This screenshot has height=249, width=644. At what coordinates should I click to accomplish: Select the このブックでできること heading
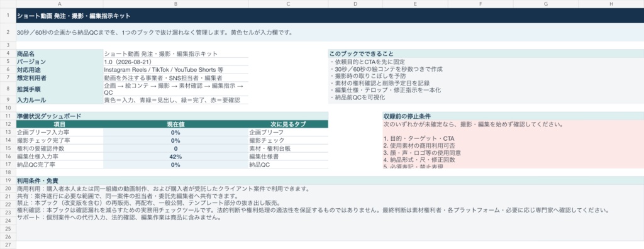pos(486,53)
